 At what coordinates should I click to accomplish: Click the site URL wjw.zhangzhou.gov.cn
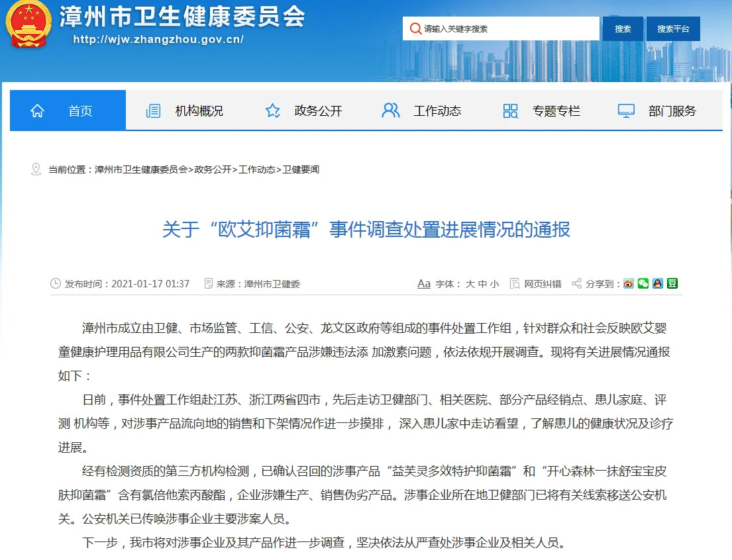pyautogui.click(x=158, y=39)
